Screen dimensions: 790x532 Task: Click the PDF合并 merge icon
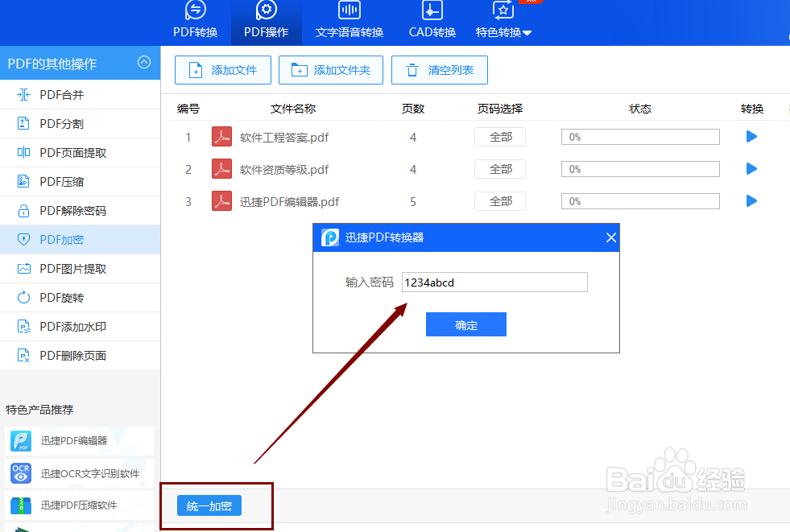click(x=23, y=95)
